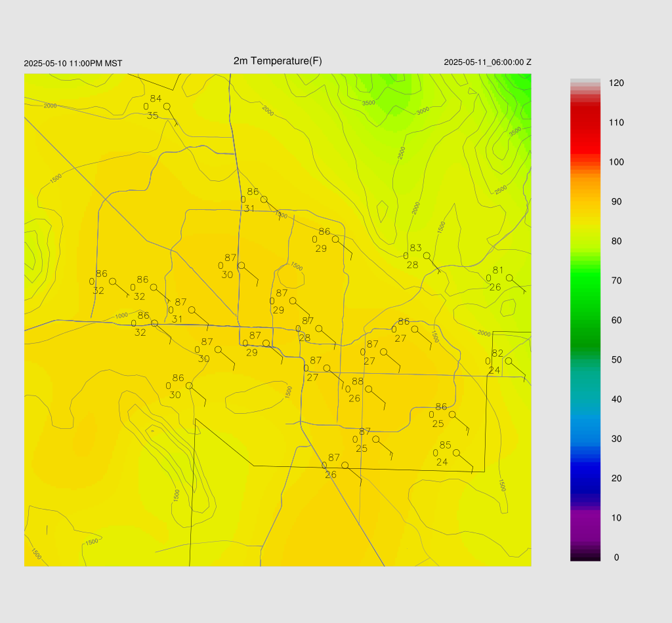Screen dimensions: 672x623
Task: Click the colorbar label '110'
Action: click(x=616, y=123)
